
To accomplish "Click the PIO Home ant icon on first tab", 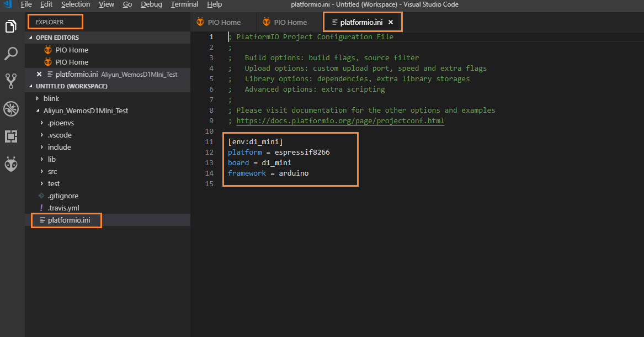I will click(x=201, y=22).
